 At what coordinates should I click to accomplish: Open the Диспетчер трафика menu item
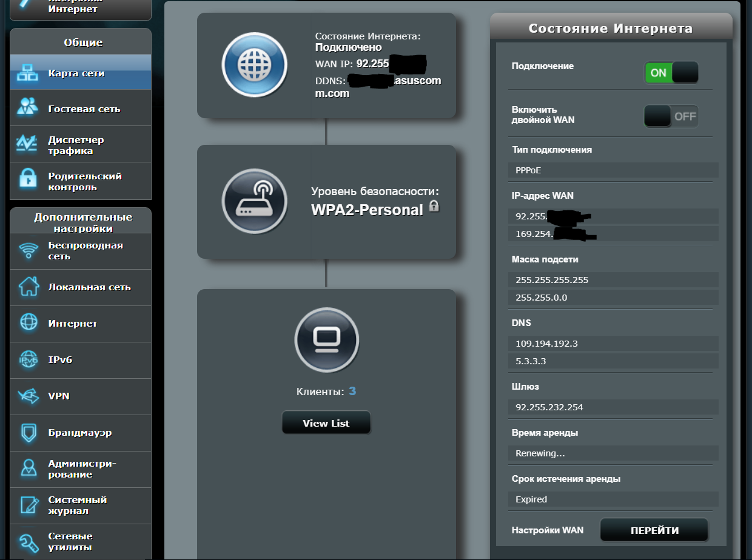coord(76,145)
